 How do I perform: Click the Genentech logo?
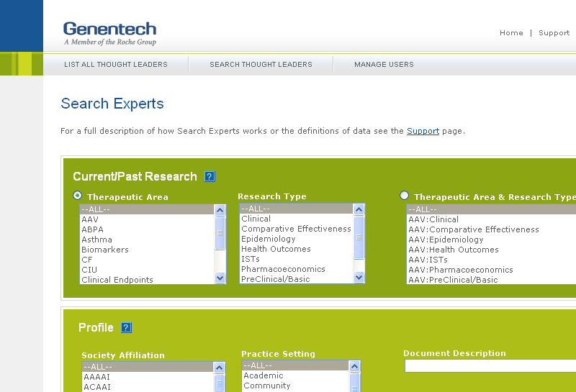pos(109,32)
